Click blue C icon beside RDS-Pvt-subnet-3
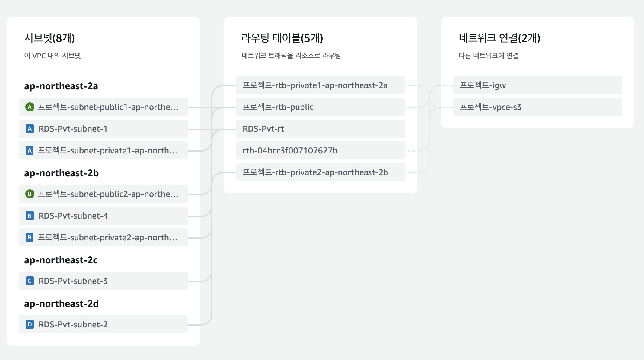This screenshot has height=360, width=644. pyautogui.click(x=30, y=281)
